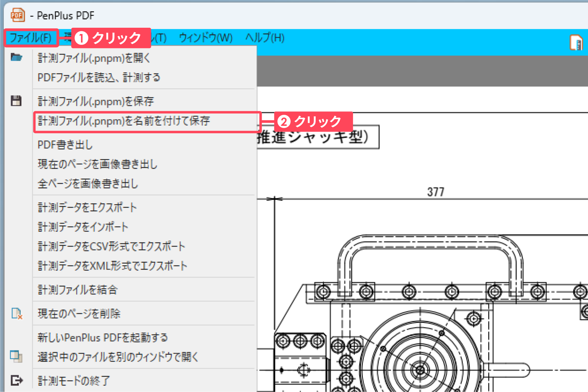Image resolution: width=588 pixels, height=392 pixels.
Task: Click the floppy disk save icon in menu
Action: point(16,101)
